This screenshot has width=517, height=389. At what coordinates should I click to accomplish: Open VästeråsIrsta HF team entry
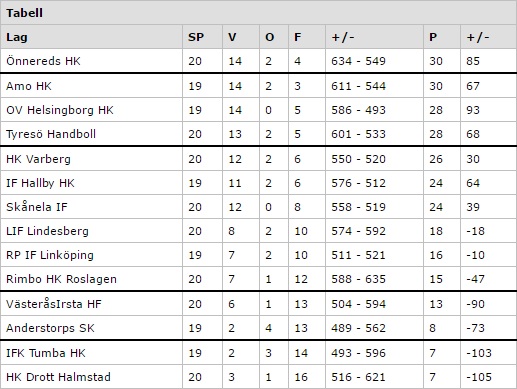(54, 304)
